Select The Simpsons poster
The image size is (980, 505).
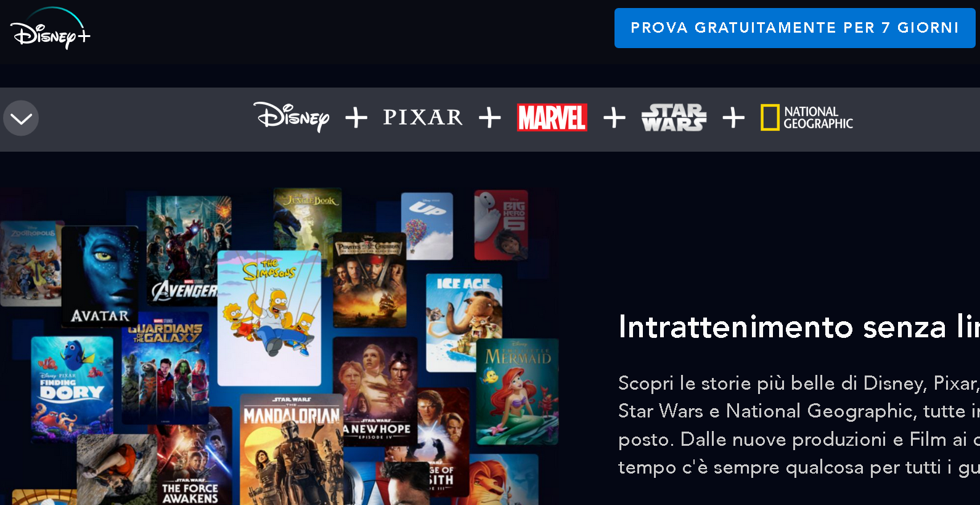[x=269, y=318]
